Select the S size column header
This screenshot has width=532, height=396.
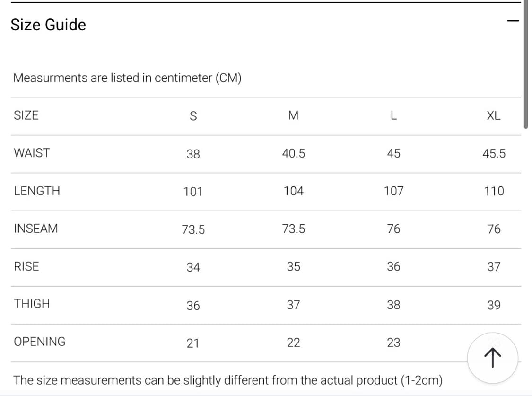click(x=193, y=116)
